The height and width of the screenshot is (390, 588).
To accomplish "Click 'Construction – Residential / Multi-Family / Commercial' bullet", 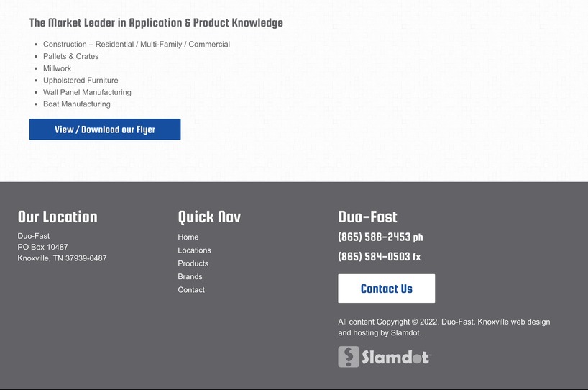I will coord(137,45).
